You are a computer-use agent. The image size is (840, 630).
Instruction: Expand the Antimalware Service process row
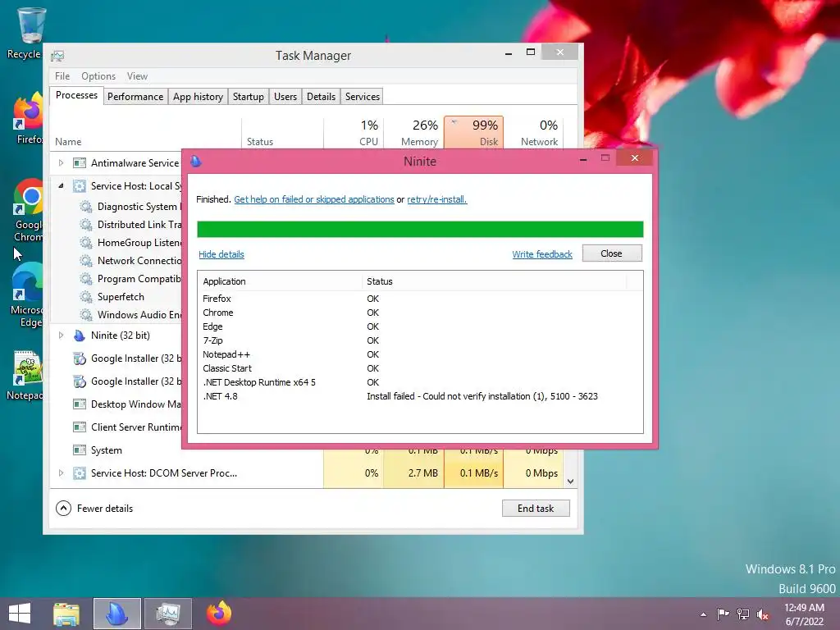pyautogui.click(x=61, y=163)
